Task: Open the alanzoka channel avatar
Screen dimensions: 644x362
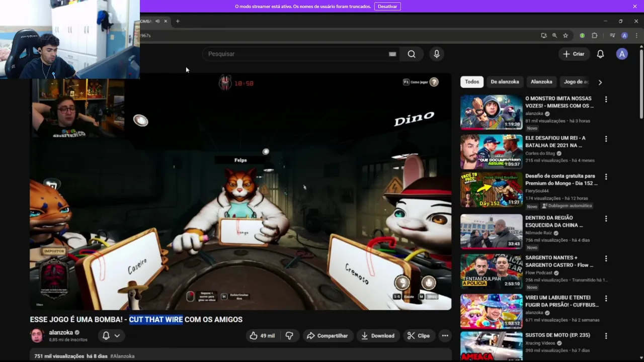Action: (37, 335)
